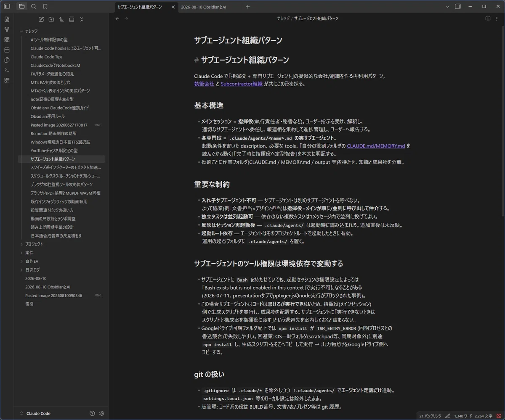Click the ナレッジ breadcrumb in the header
The image size is (505, 420).
(283, 18)
